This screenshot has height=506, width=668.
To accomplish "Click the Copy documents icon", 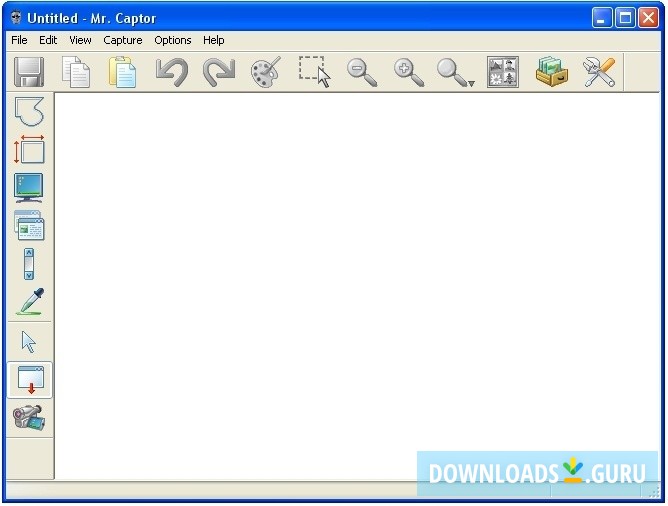I will click(x=76, y=72).
